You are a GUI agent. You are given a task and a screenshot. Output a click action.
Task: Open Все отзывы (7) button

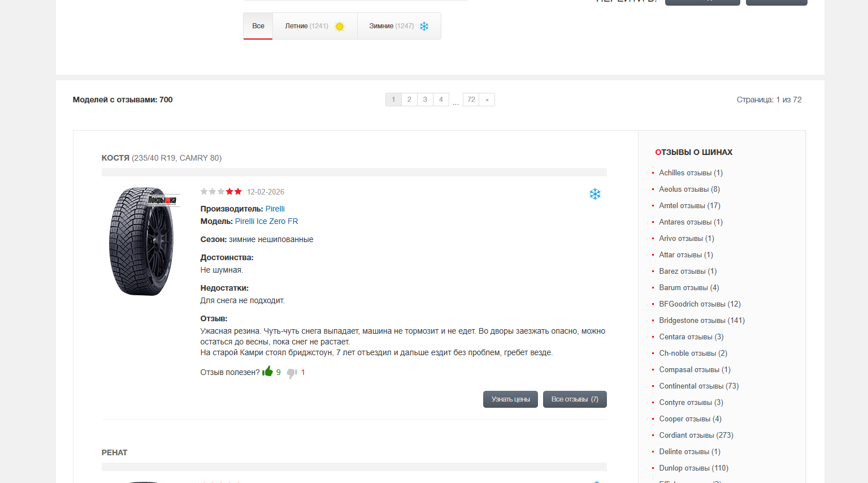click(x=575, y=399)
